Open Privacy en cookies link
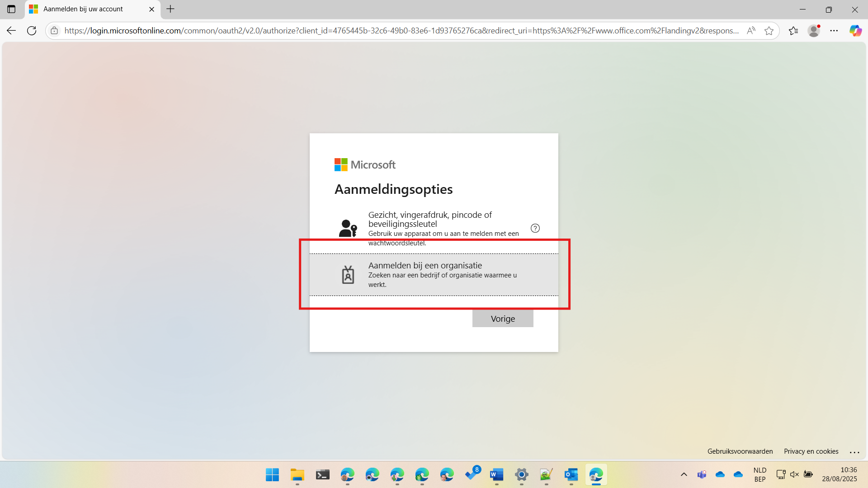The height and width of the screenshot is (488, 868). click(x=811, y=451)
